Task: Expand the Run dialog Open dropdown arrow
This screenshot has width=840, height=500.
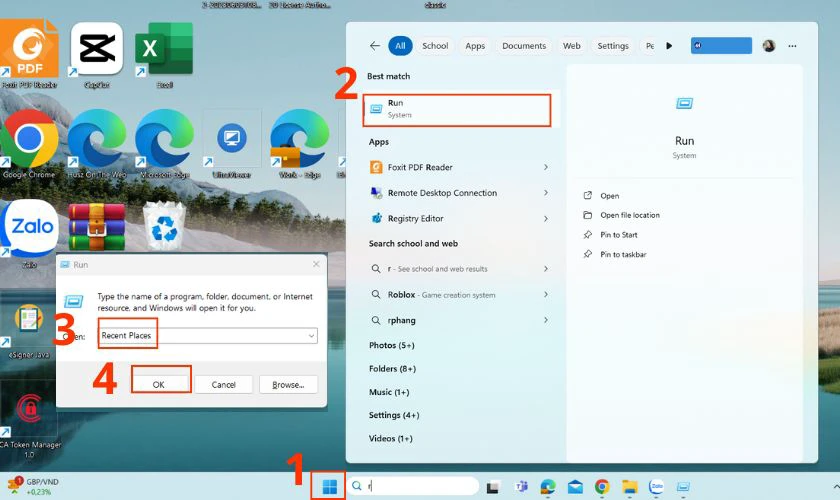Action: tap(311, 336)
